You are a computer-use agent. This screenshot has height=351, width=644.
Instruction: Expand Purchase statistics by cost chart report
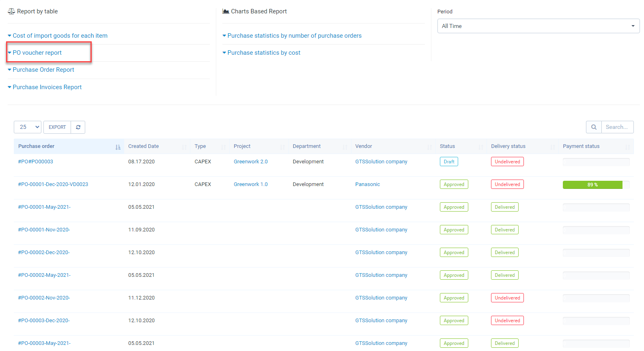click(x=263, y=53)
